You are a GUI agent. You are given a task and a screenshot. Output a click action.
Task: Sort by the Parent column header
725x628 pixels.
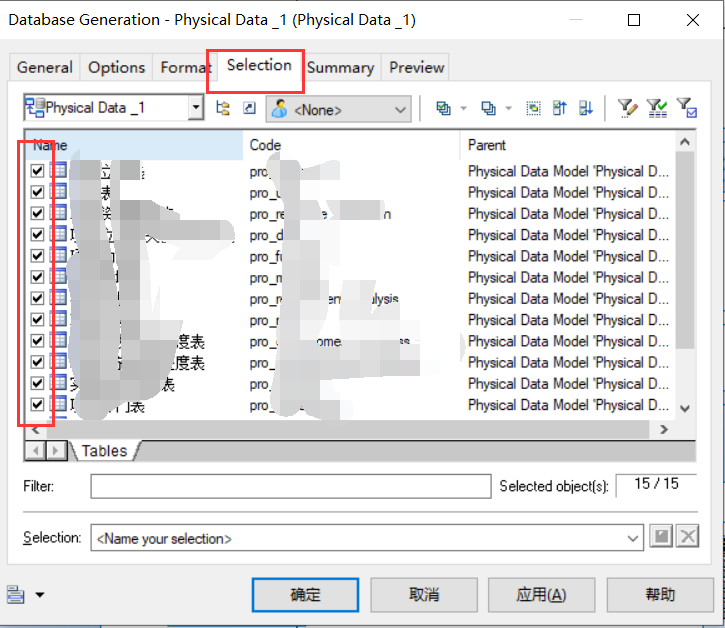(568, 145)
